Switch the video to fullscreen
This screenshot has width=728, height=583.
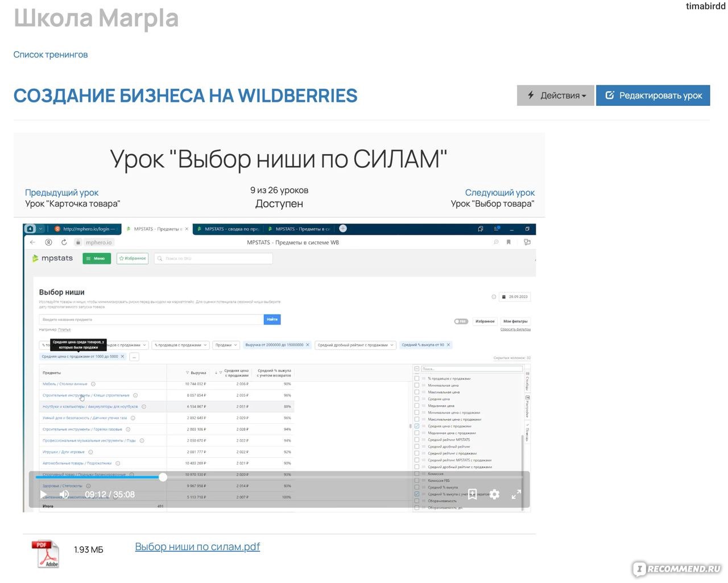[x=516, y=494]
